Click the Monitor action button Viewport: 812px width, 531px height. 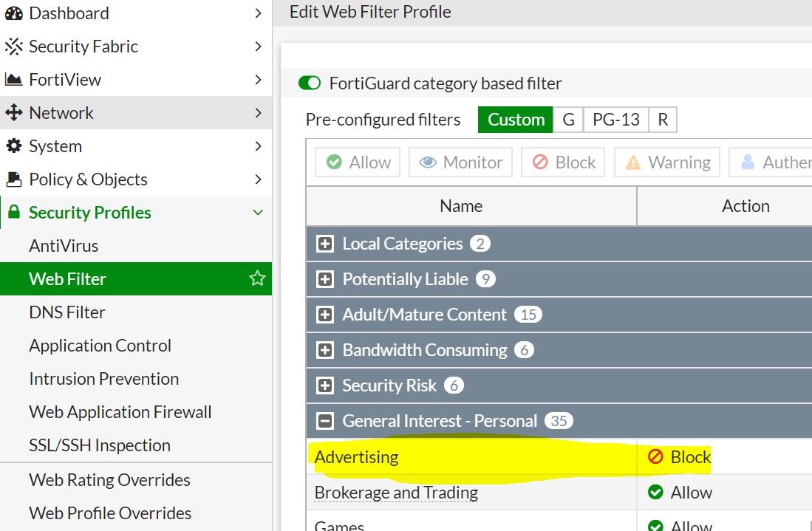[x=460, y=162]
